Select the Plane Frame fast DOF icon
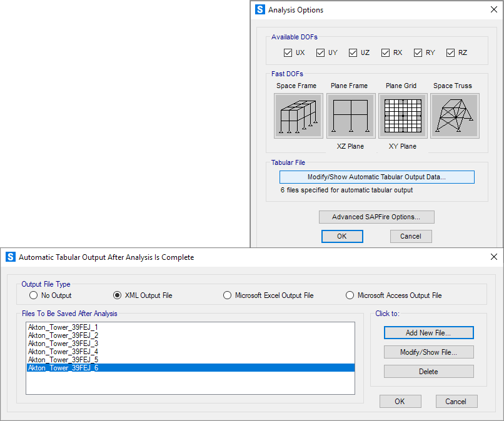 (x=350, y=116)
